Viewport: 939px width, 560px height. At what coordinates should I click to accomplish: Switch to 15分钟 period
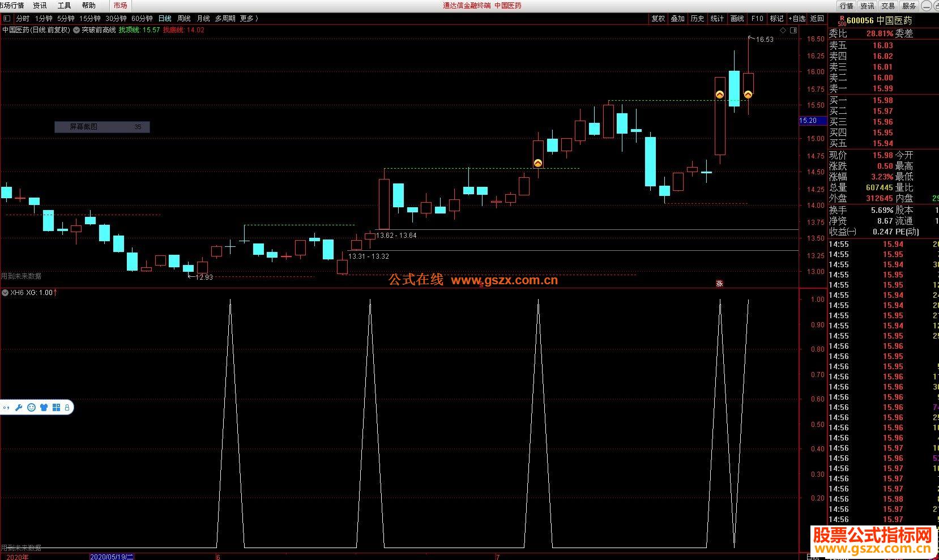pos(89,19)
